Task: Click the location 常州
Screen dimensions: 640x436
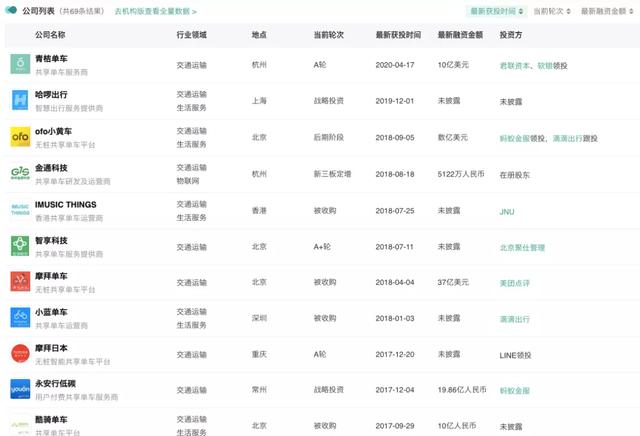Action: pyautogui.click(x=259, y=390)
